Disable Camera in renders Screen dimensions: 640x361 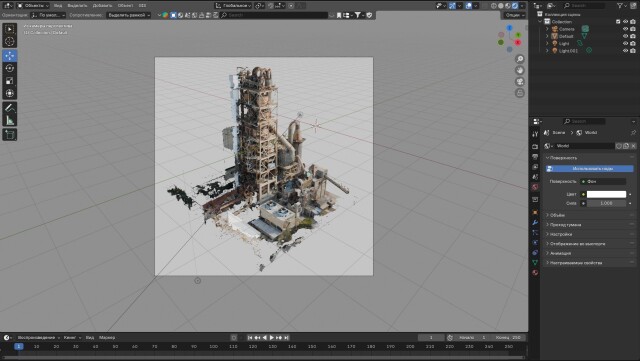633,29
